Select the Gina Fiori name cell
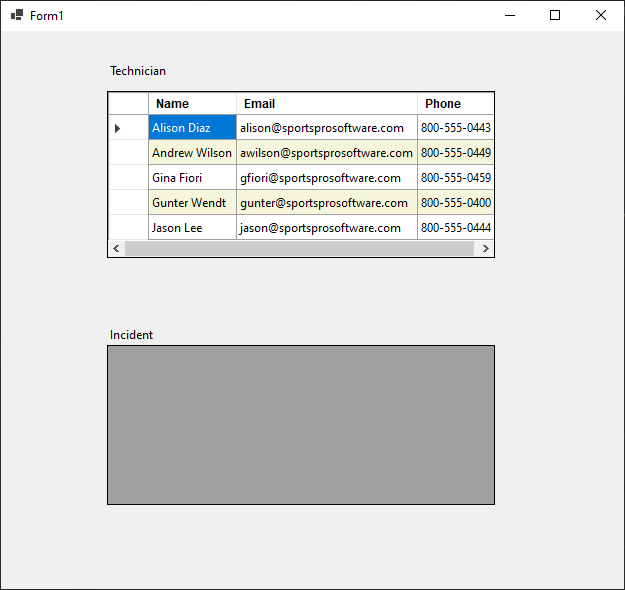625x590 pixels. 193,177
